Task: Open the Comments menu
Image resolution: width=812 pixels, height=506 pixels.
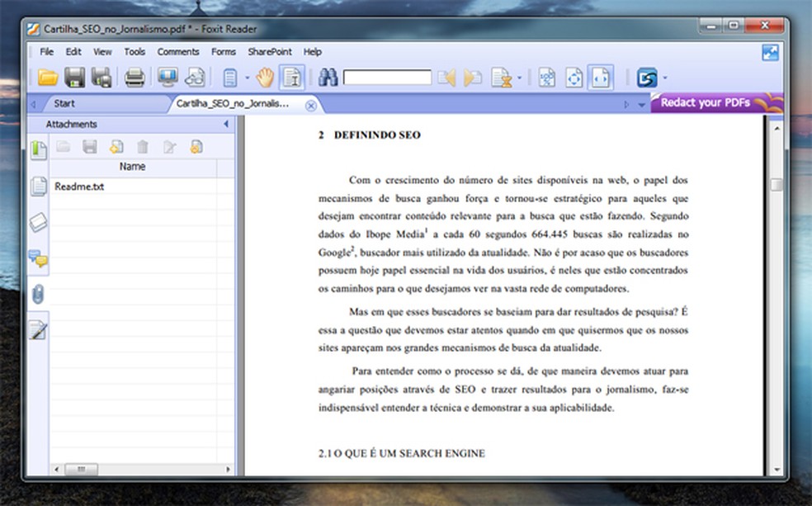Action: tap(178, 52)
